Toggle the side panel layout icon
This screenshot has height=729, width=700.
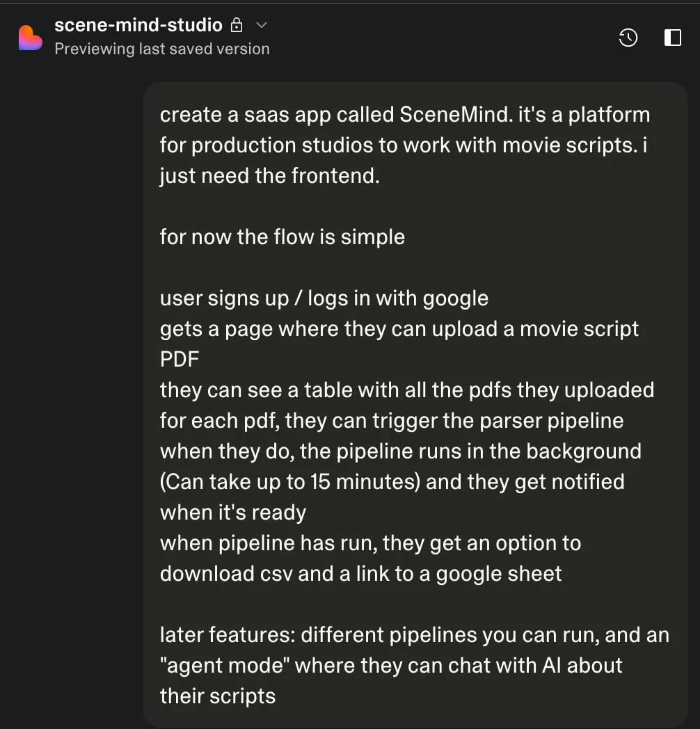(x=673, y=38)
